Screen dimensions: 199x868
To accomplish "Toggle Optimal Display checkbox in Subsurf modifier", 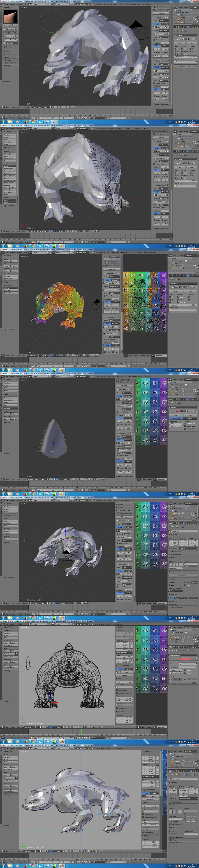I will tap(185, 426).
